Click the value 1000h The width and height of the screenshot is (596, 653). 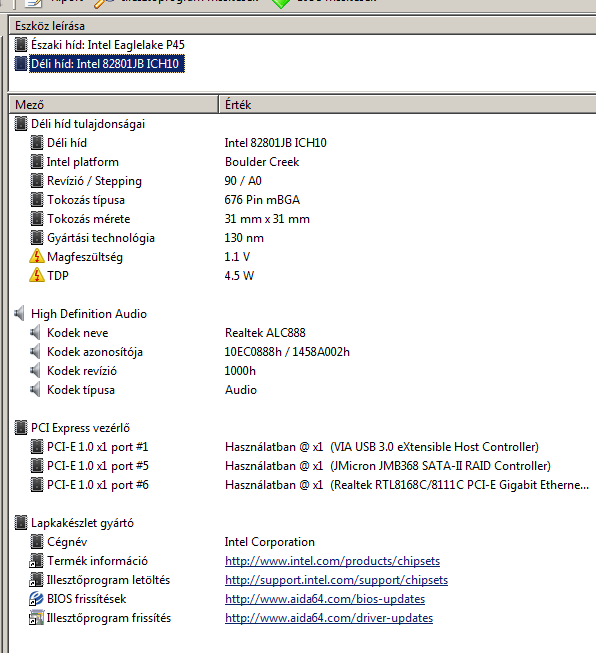[x=240, y=371]
